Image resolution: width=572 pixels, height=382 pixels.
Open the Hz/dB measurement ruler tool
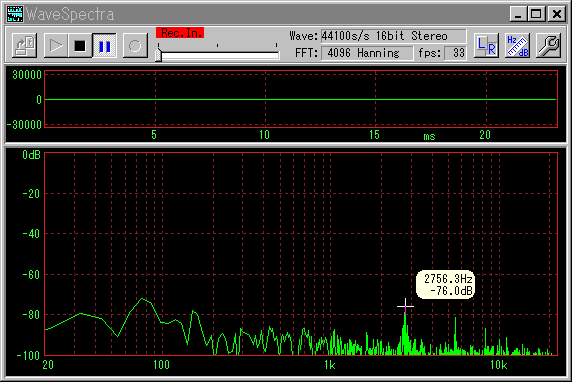tap(517, 46)
